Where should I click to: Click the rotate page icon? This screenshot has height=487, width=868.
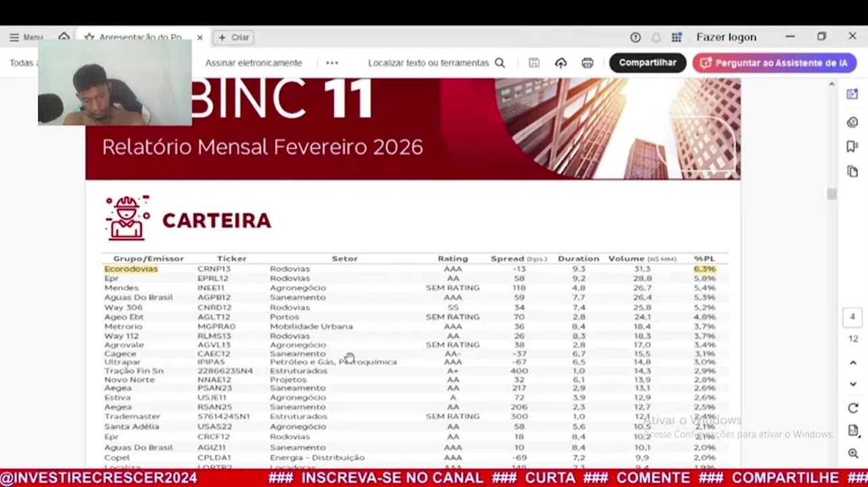(x=852, y=409)
